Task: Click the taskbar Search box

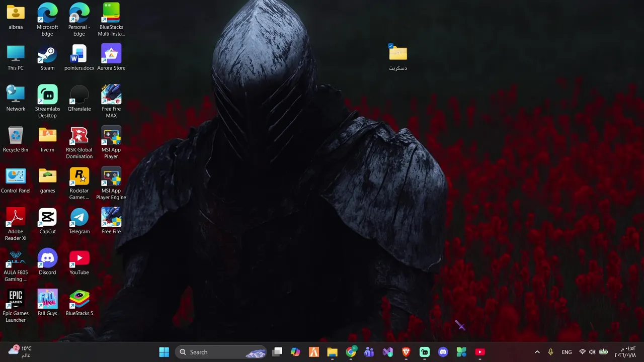Action: (x=222, y=352)
